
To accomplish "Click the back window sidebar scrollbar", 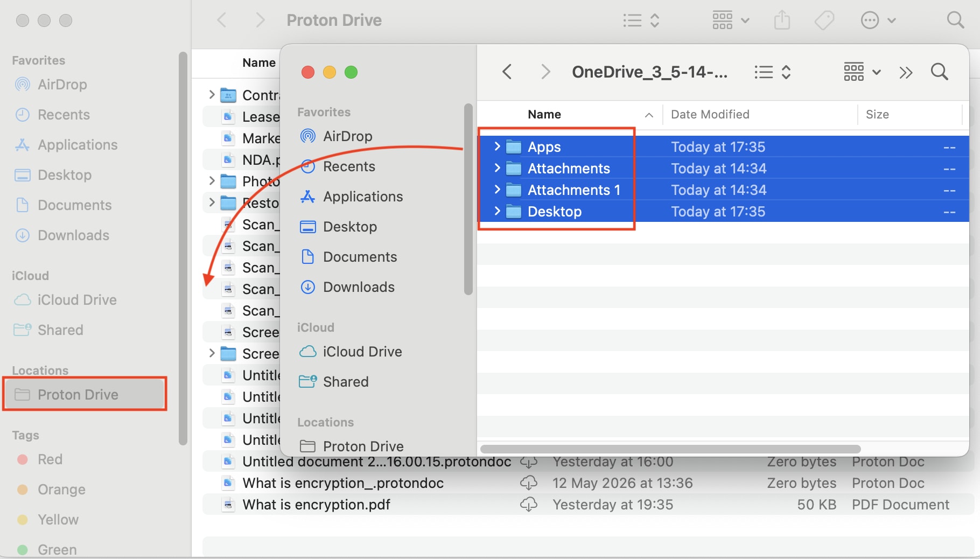I will click(x=183, y=248).
